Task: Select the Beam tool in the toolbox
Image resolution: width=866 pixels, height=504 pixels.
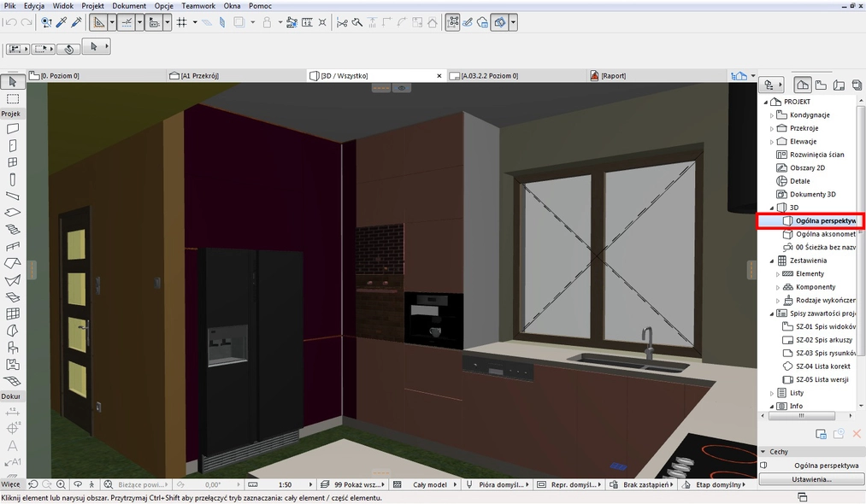Action: 12,196
